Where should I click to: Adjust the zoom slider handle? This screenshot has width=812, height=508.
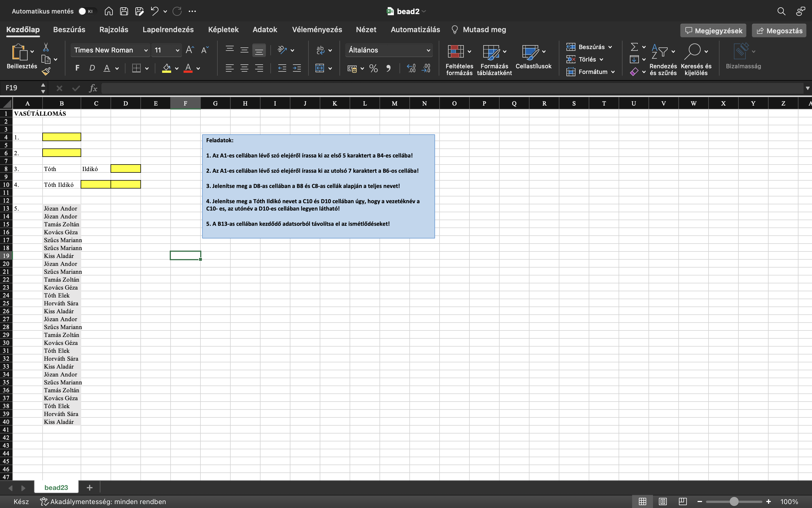[x=734, y=502]
